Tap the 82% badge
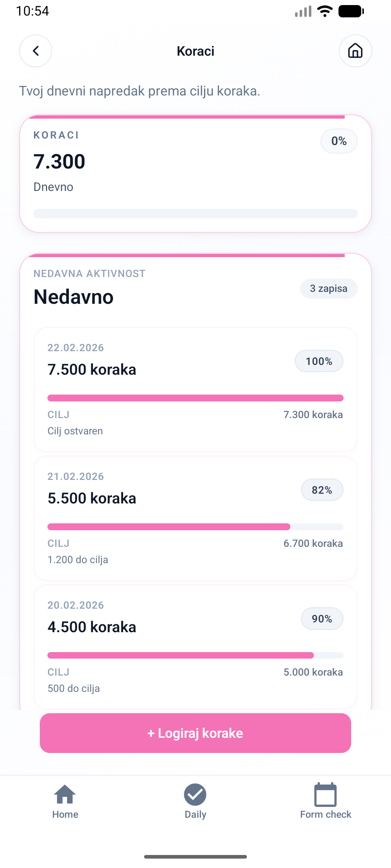This screenshot has height=868, width=391. click(x=322, y=490)
